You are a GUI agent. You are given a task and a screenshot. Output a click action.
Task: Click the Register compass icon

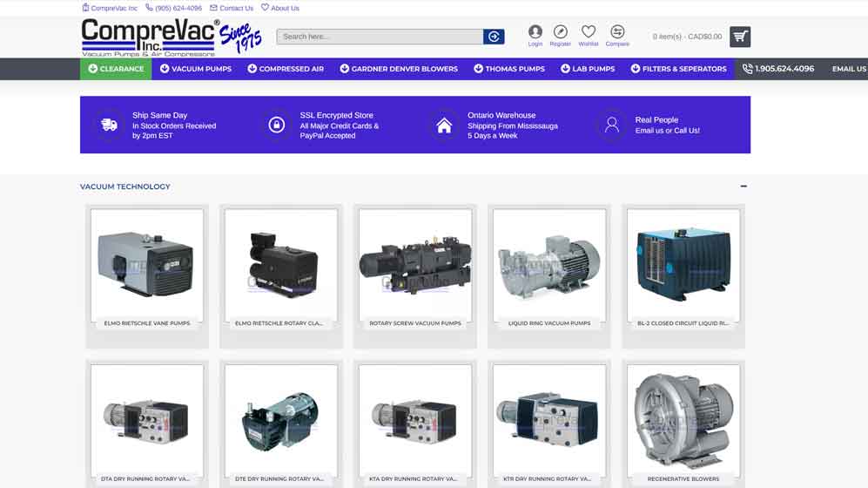click(x=561, y=32)
